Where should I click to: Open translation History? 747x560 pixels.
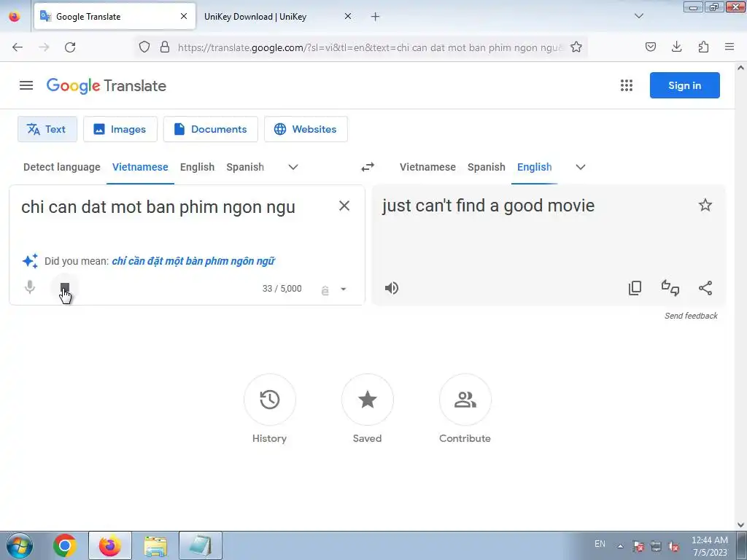pos(270,400)
